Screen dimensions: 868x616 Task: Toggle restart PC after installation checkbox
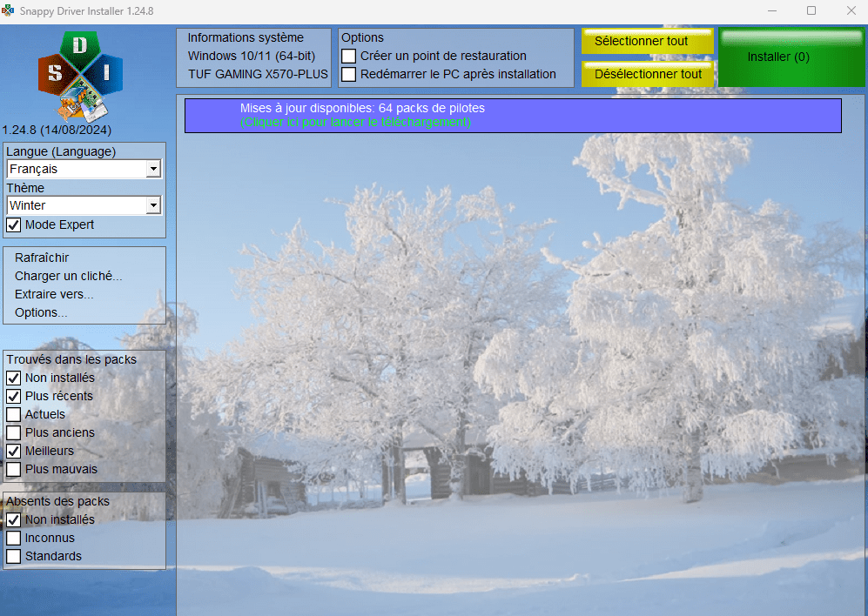point(349,75)
